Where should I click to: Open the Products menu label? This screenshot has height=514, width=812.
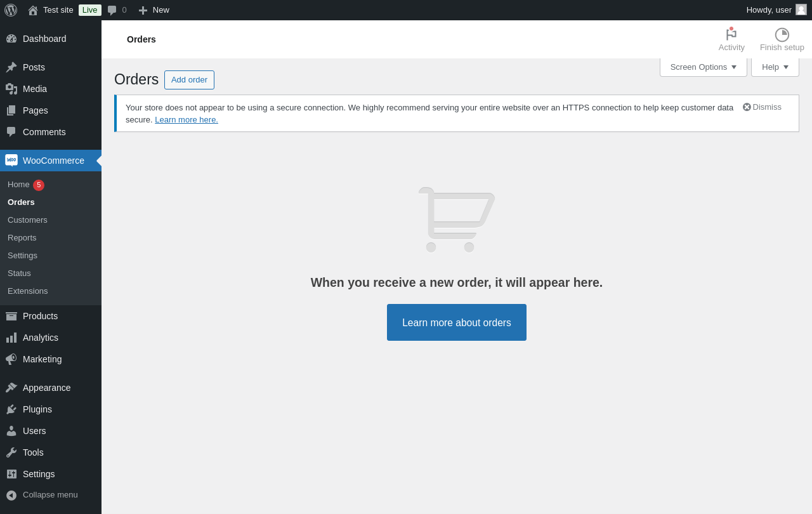[x=40, y=316]
